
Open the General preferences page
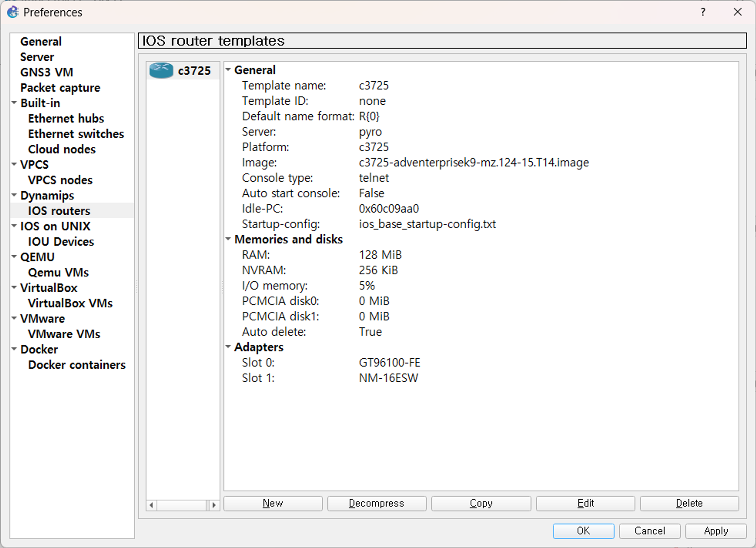coord(41,42)
